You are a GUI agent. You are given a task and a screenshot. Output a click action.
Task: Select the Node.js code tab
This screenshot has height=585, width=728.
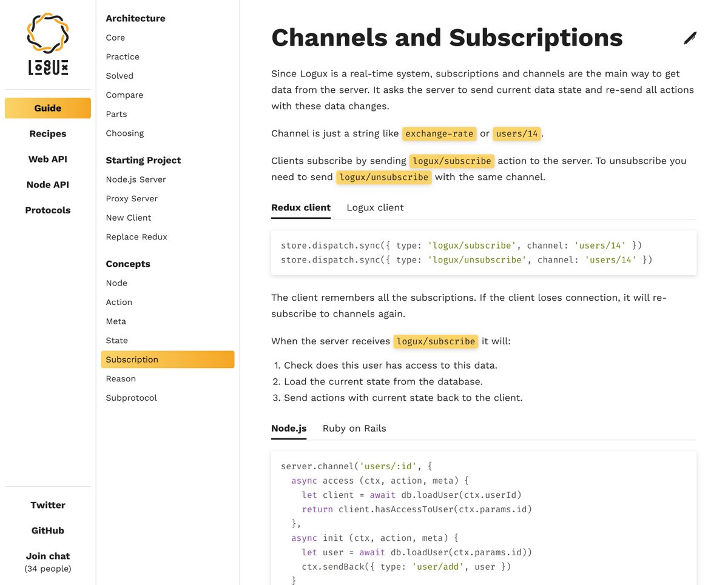tap(289, 428)
